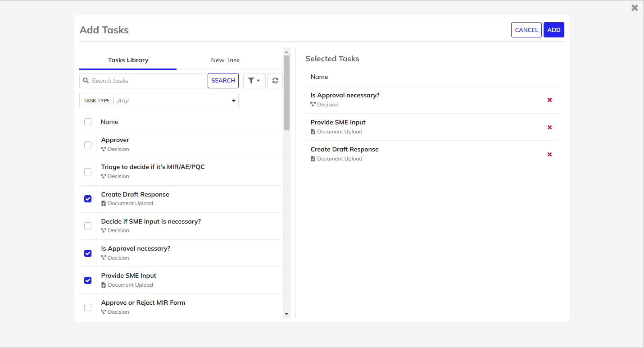Click 'Triage to decide if it's MIR/AE/PQC' task name

click(153, 167)
